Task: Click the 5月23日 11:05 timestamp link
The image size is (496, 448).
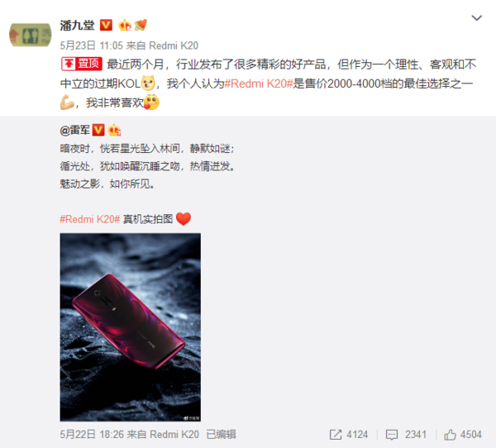Action: 91,45
